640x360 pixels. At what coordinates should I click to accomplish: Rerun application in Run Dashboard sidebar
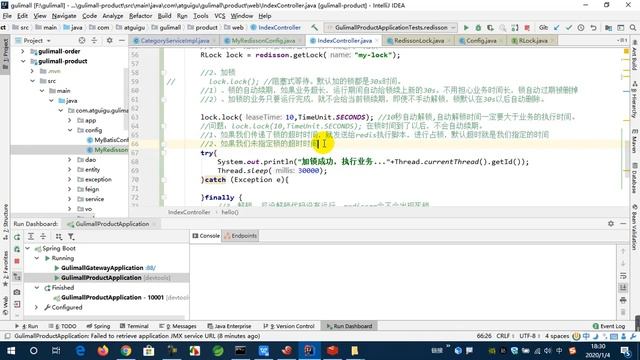click(17, 237)
